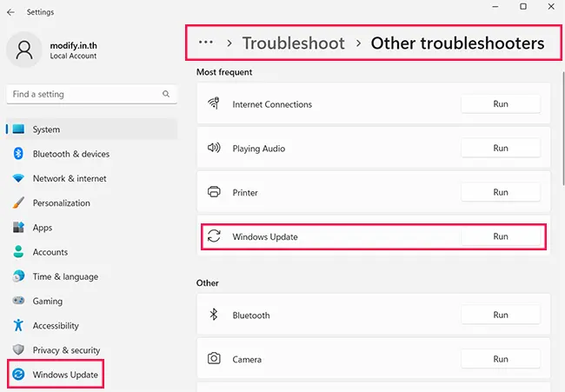The height and width of the screenshot is (392, 565).
Task: Select Accessibility in the sidebar
Action: click(x=56, y=326)
